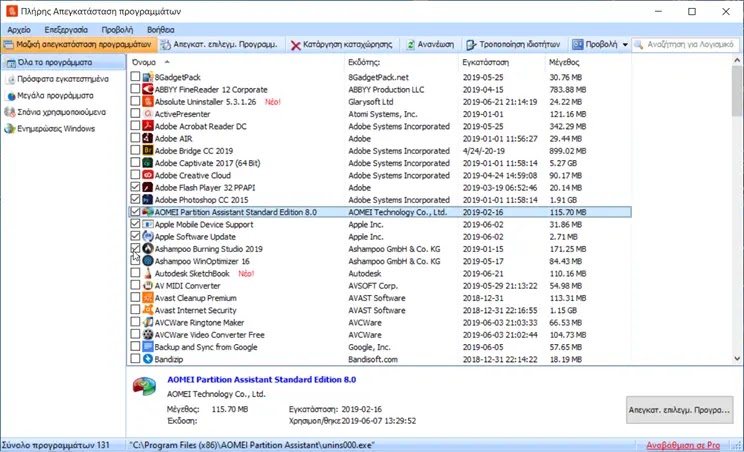Viewport: 744px width, 452px height.
Task: Click the Adobe AIR icon
Action: [148, 138]
